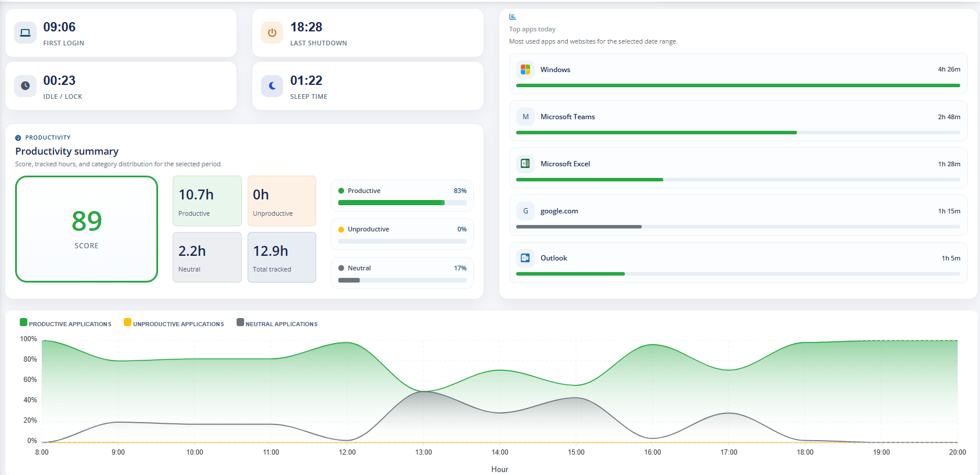The image size is (980, 475).
Task: Click the 00:23 idle time value
Action: click(x=59, y=81)
